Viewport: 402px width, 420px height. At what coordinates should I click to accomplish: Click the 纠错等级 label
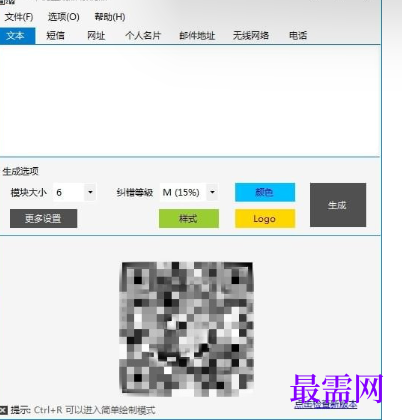point(135,192)
